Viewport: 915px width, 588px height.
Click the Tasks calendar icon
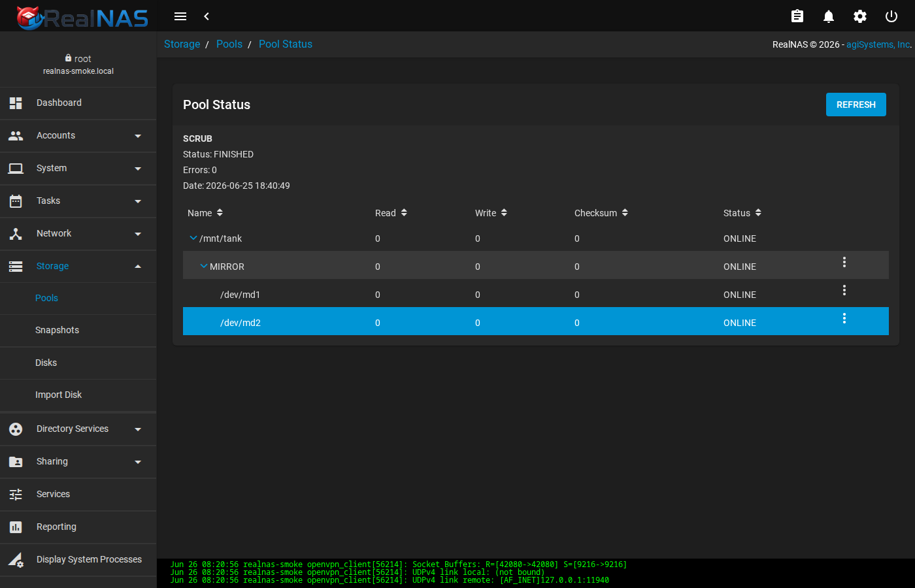16,201
